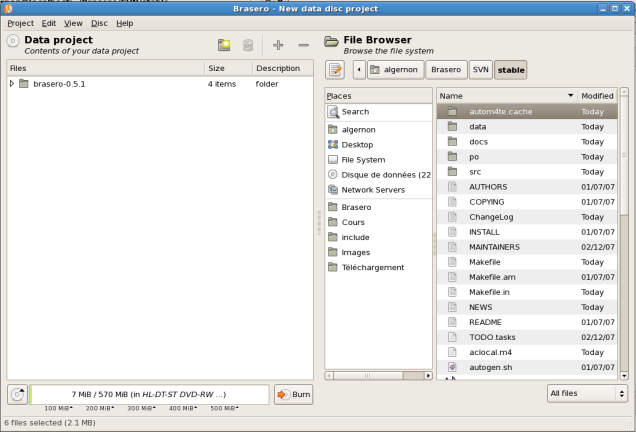Click the file list vertical scrollbar handle
636x432 pixels.
coord(624,155)
